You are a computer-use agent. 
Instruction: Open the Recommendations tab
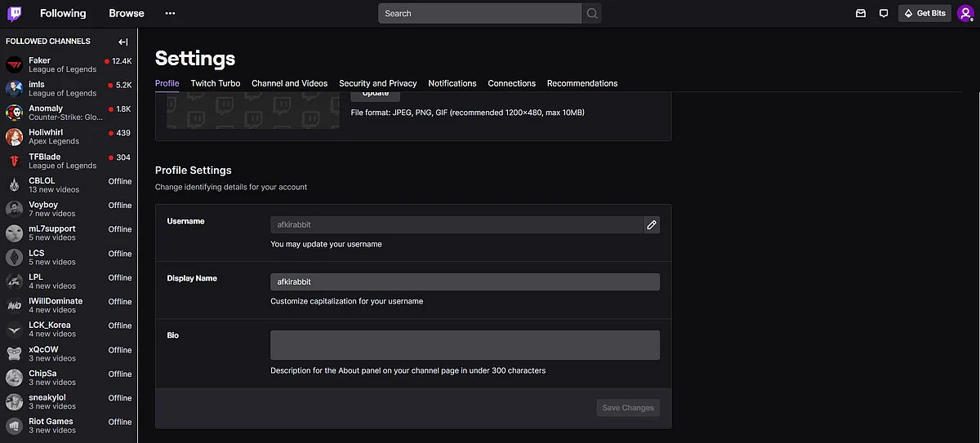[x=582, y=83]
